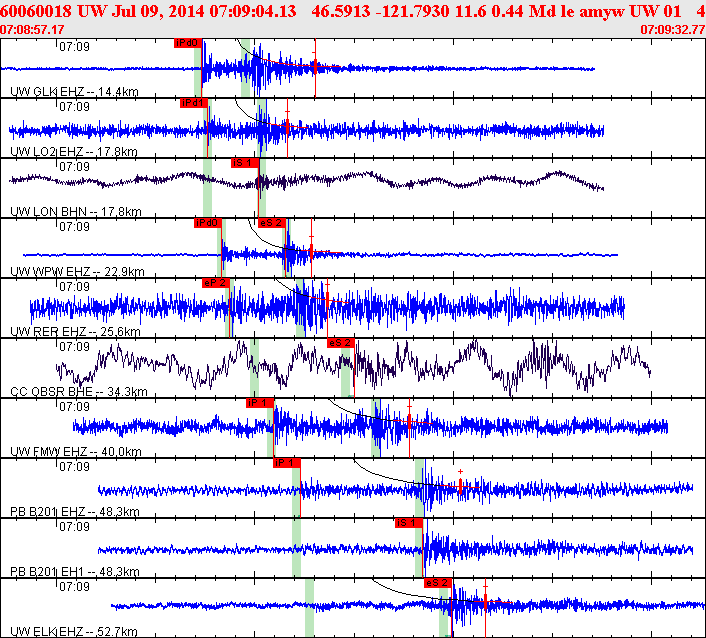
Task: Click the green predicted S window on FMW trace
Action: click(x=376, y=428)
